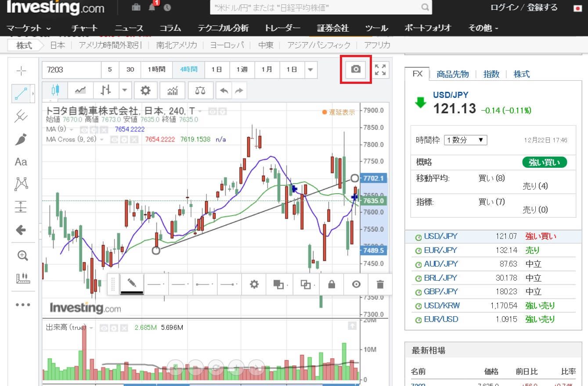Image resolution: width=588 pixels, height=386 pixels.
Task: Focus the site search field
Action: [x=315, y=7]
